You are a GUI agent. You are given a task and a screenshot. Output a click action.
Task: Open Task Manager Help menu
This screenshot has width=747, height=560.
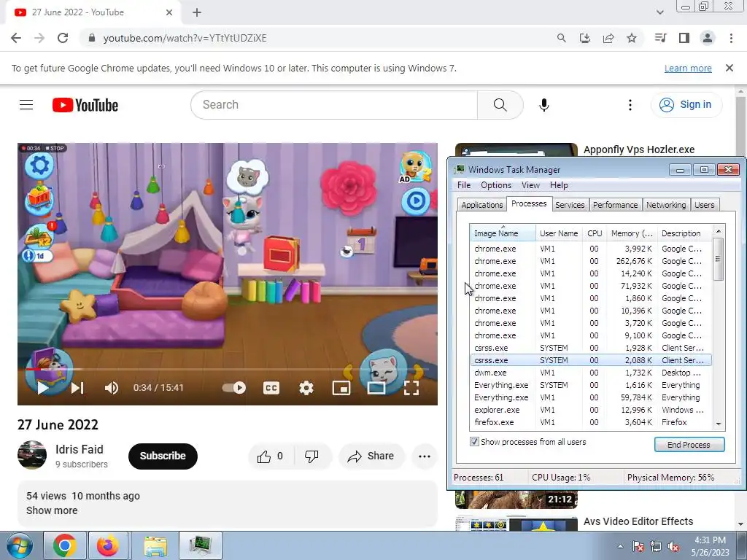(x=559, y=185)
